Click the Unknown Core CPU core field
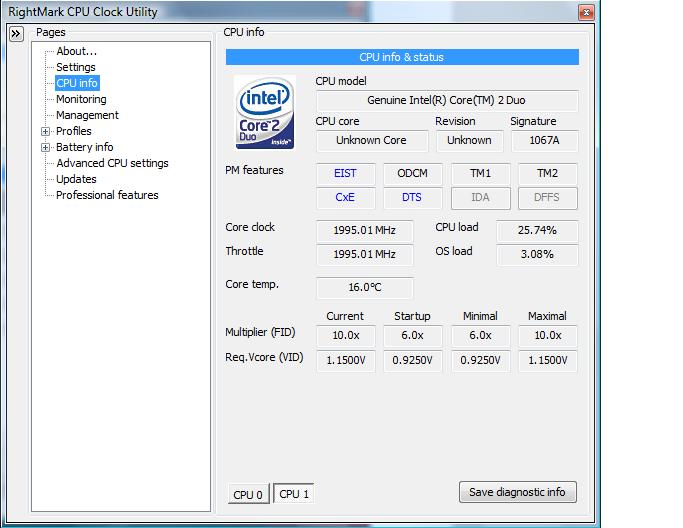The height and width of the screenshot is (528, 683). (x=372, y=140)
